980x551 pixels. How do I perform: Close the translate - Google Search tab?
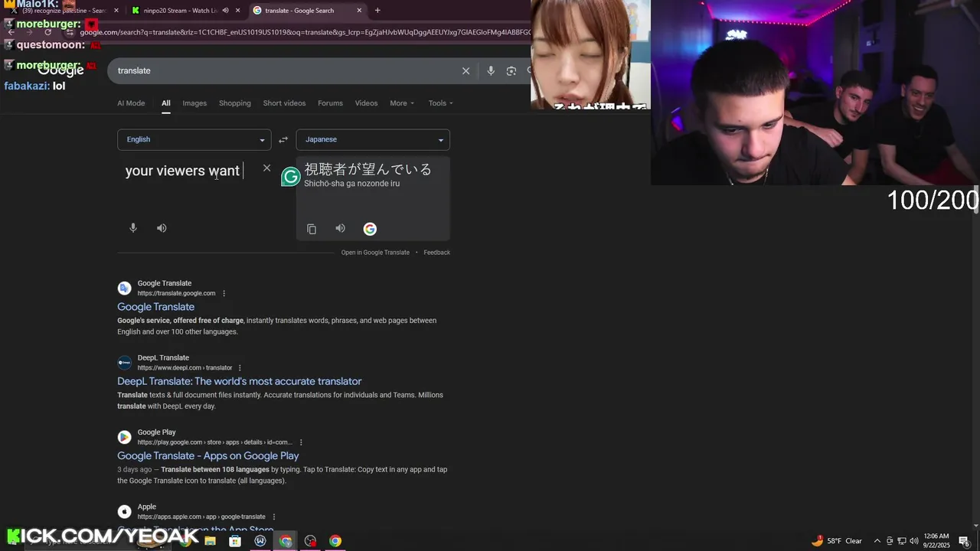pyautogui.click(x=359, y=10)
